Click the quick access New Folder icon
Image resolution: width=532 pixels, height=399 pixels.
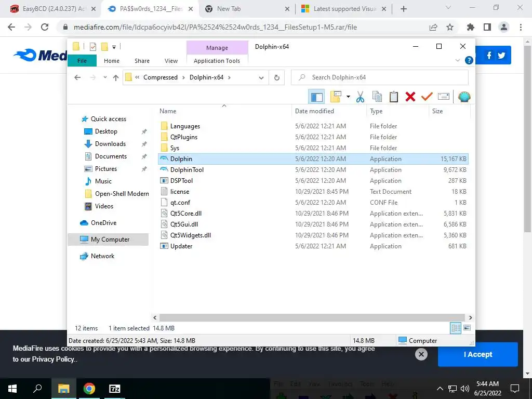coord(105,46)
